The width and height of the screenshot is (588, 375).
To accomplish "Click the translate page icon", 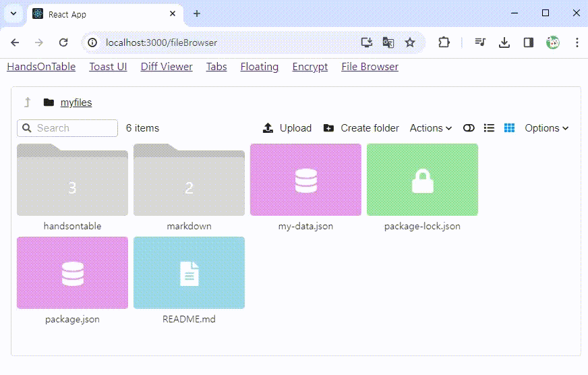I will pos(388,42).
